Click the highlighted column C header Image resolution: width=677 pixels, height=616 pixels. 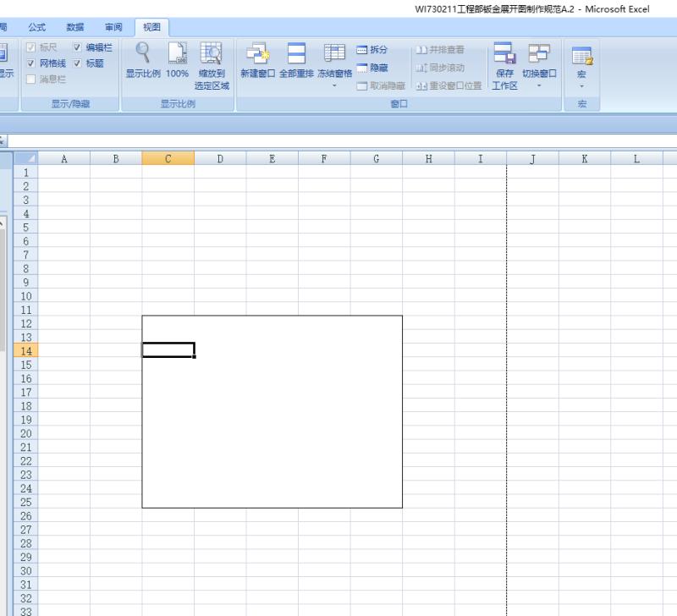tap(168, 158)
